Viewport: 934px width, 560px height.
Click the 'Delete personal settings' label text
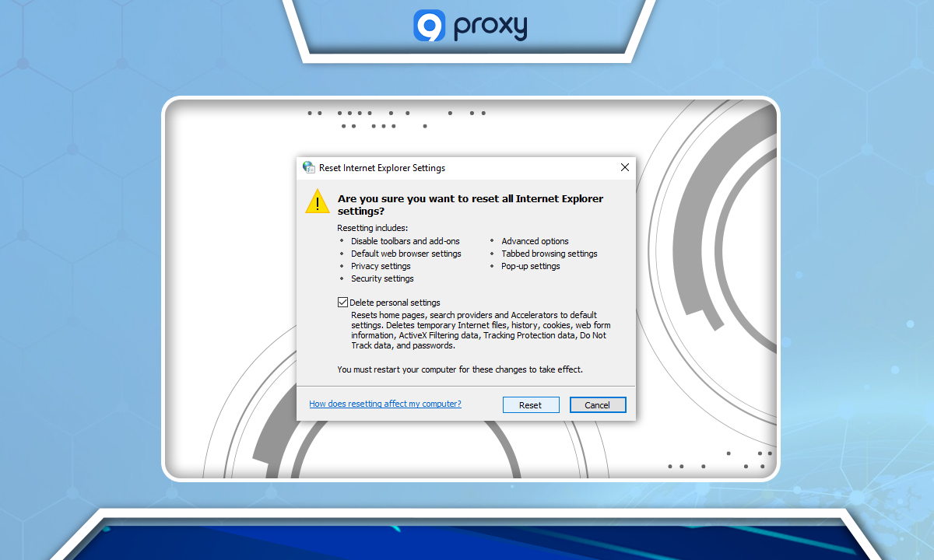pyautogui.click(x=395, y=303)
